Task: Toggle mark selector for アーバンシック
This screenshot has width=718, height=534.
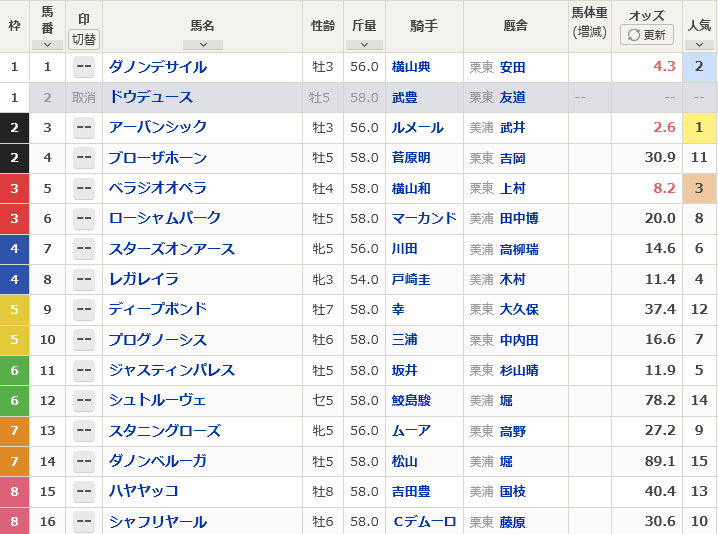Action: tap(84, 127)
